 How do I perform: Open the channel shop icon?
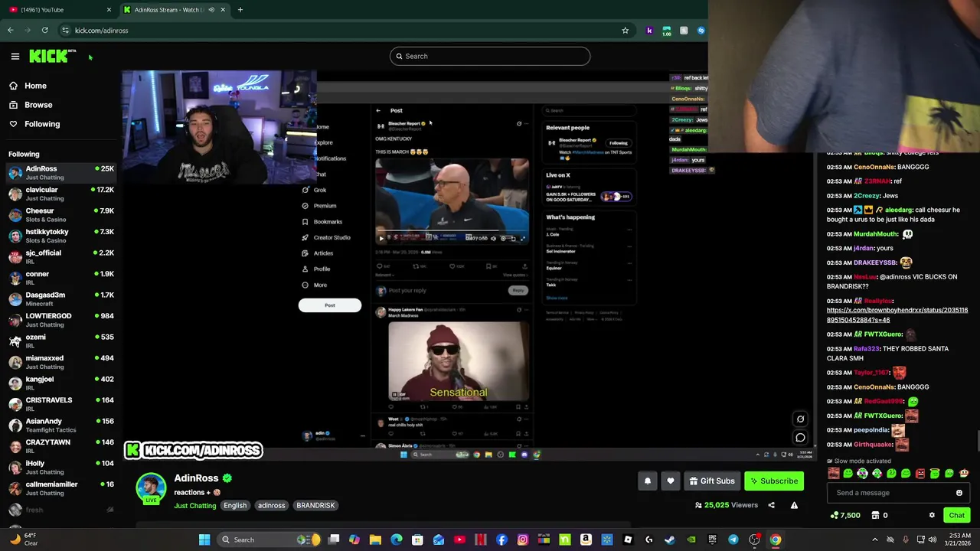click(x=875, y=515)
